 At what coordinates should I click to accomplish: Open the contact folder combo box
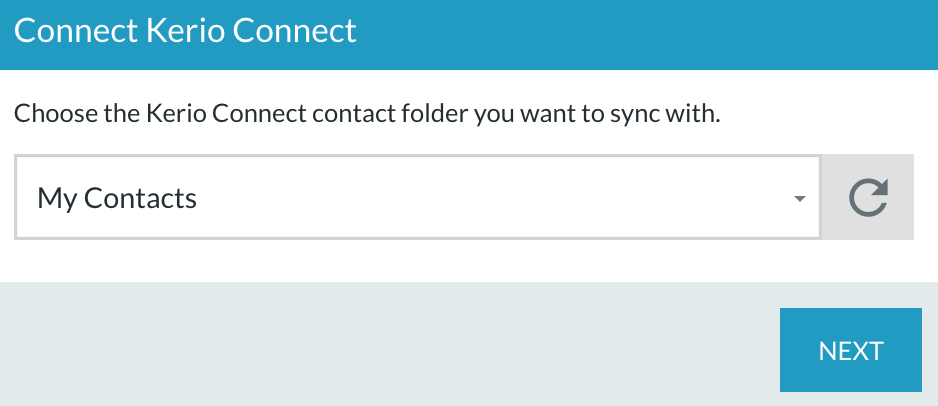pyautogui.click(x=418, y=197)
